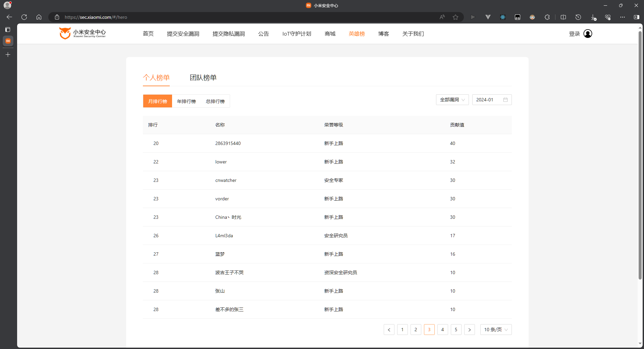Click the name cnwatcher in the table
644x349 pixels.
(226, 180)
